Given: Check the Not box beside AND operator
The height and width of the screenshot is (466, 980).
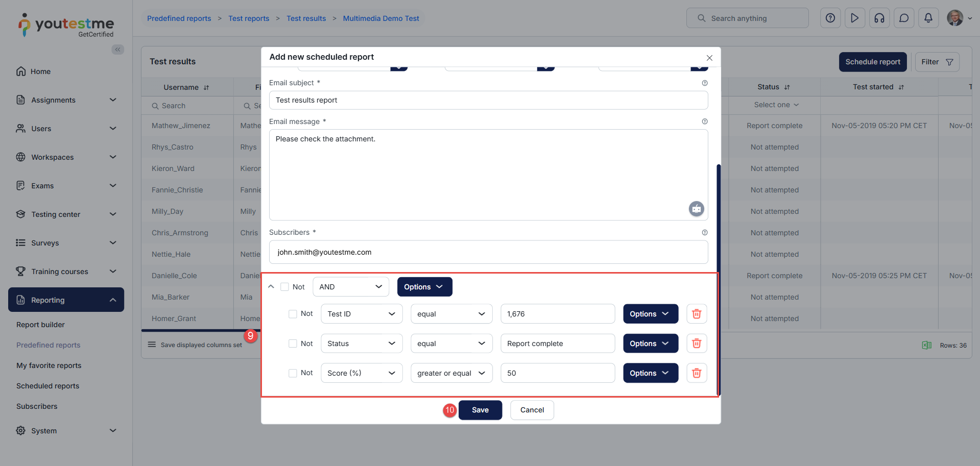Looking at the screenshot, I should point(284,287).
